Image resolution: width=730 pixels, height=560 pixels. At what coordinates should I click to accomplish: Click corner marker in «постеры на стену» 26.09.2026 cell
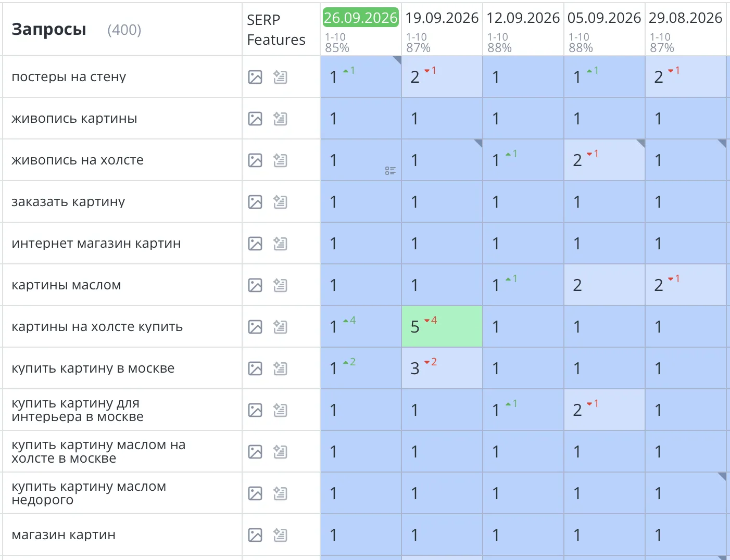(397, 60)
